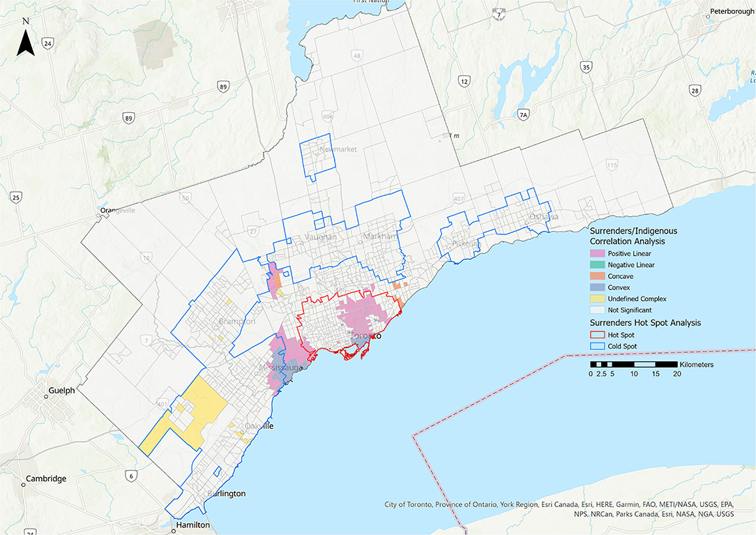Select the 'Not Significant' legend text

click(630, 310)
